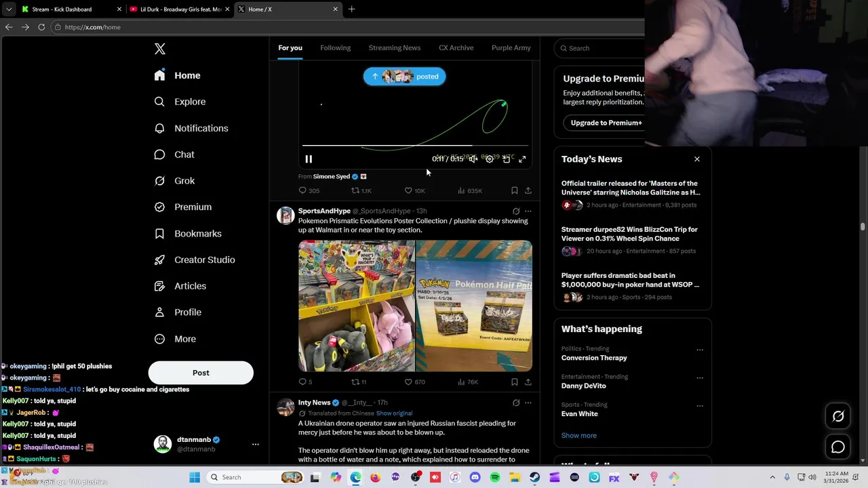
Task: Expand video to fullscreen
Action: (522, 159)
